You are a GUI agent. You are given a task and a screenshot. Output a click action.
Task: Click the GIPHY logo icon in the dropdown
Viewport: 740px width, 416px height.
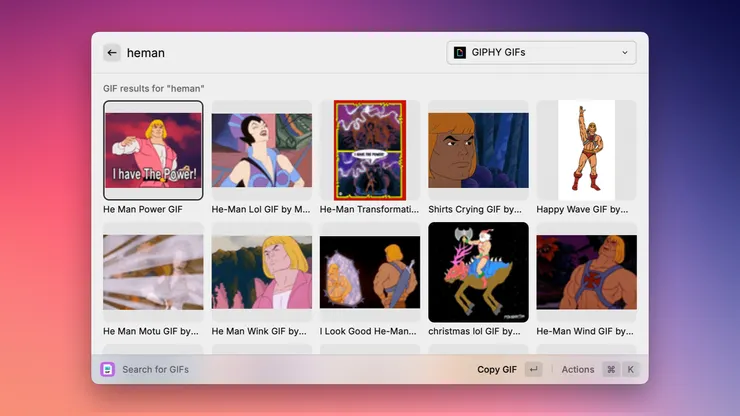460,52
